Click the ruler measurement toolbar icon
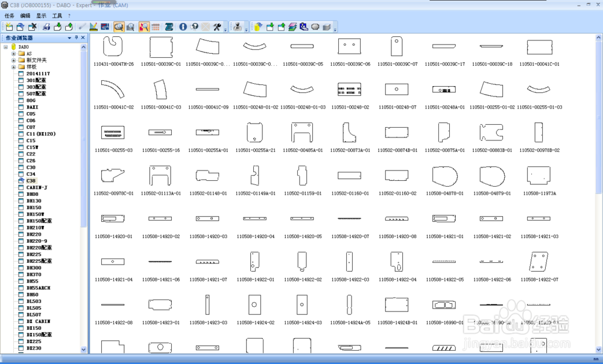 tap(93, 27)
